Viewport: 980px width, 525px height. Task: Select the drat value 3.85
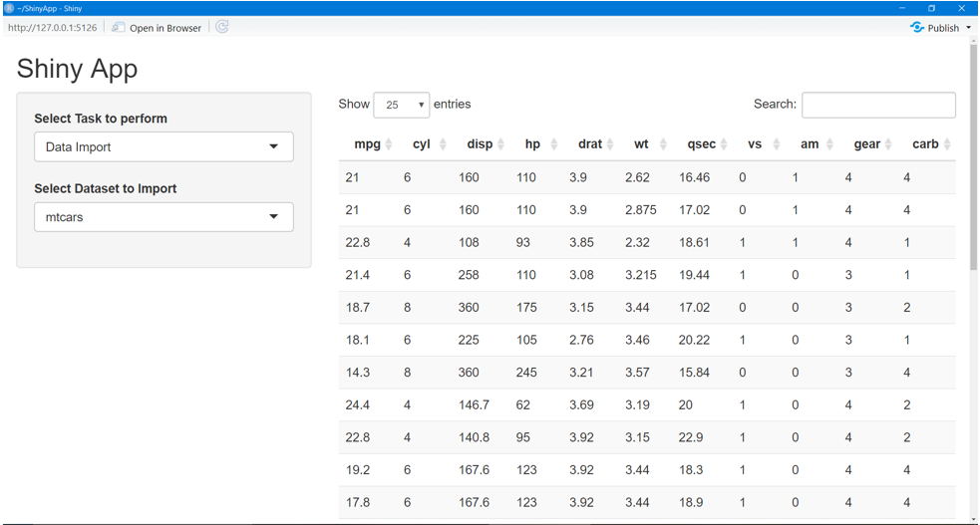tap(581, 243)
